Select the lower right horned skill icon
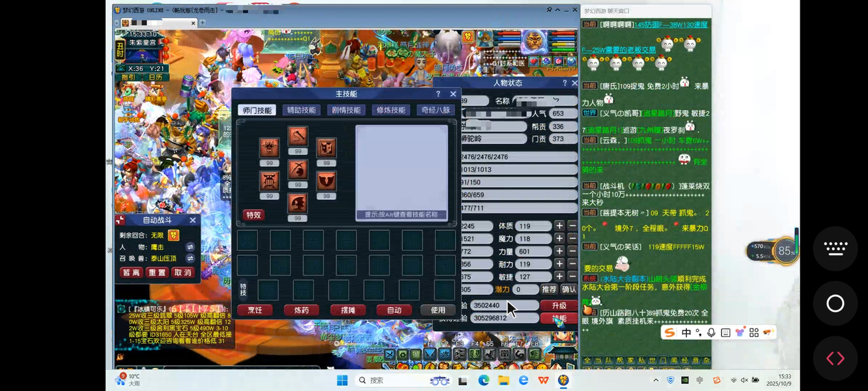The image size is (868, 391). click(x=326, y=181)
